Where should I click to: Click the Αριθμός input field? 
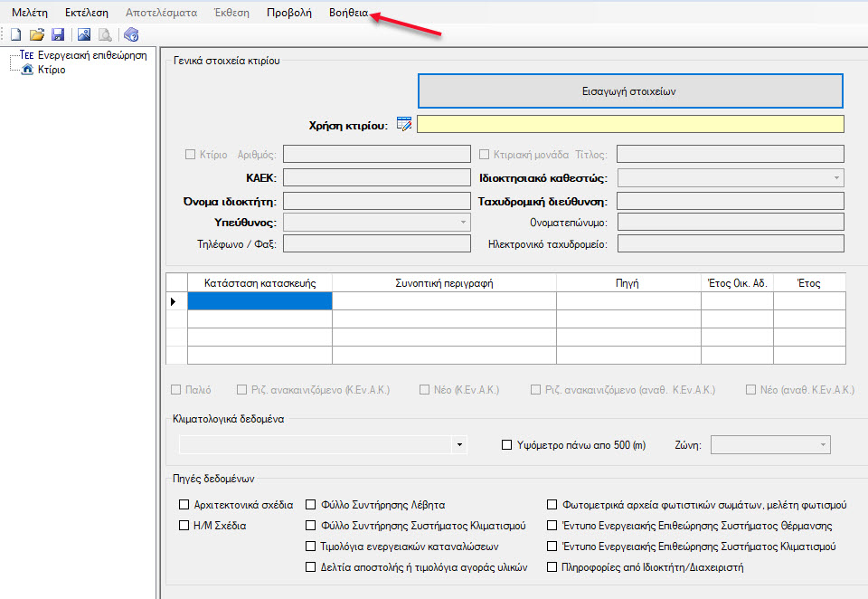click(x=377, y=154)
